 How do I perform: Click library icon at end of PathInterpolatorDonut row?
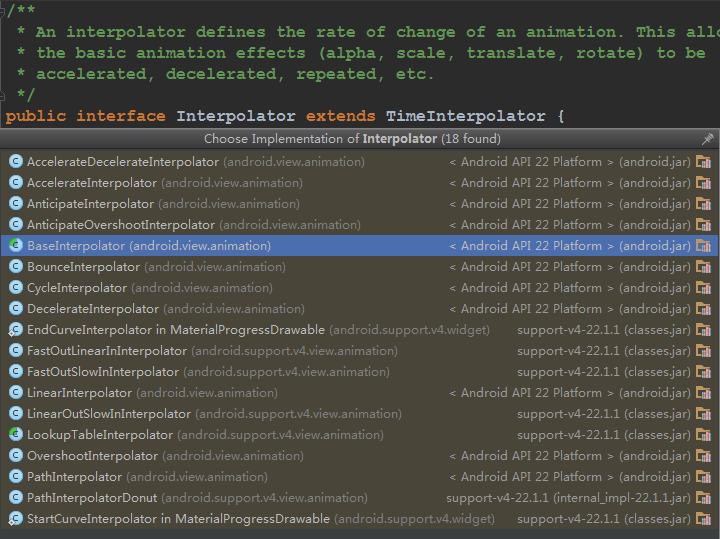704,498
